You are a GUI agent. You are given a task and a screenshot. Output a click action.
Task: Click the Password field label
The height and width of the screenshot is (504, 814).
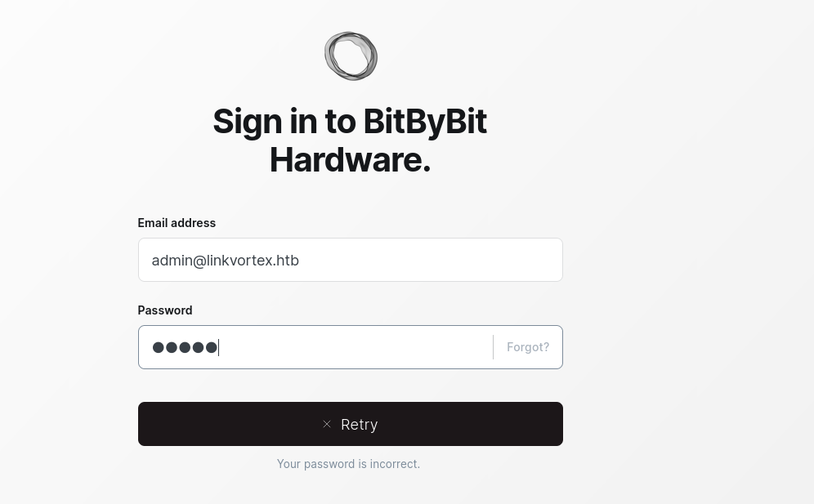click(x=165, y=310)
